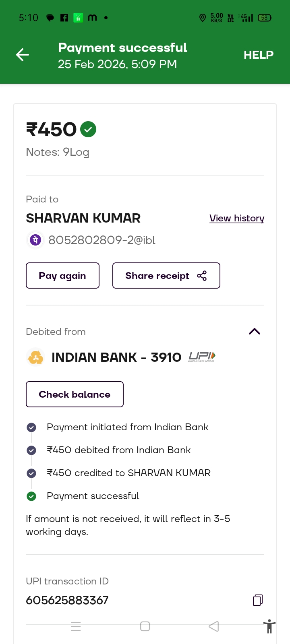
Task: Select the UPI transaction ID number
Action: 67,600
